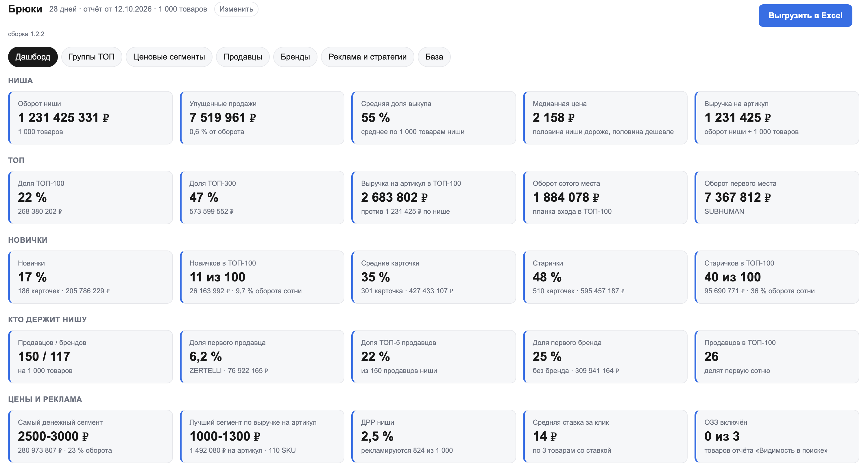Click the Старички 48 % card
The width and height of the screenshot is (868, 475).
coord(605,277)
